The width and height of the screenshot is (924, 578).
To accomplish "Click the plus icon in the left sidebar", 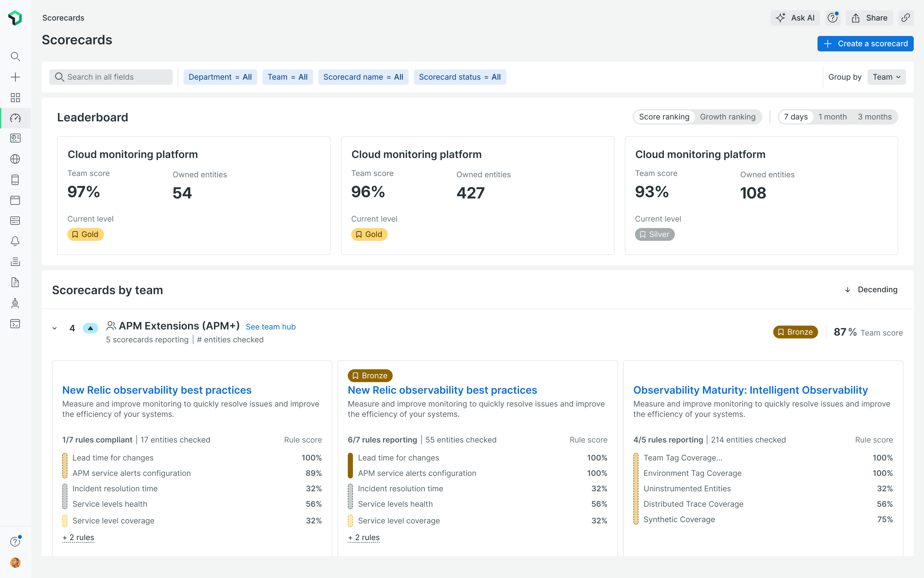I will tap(15, 77).
